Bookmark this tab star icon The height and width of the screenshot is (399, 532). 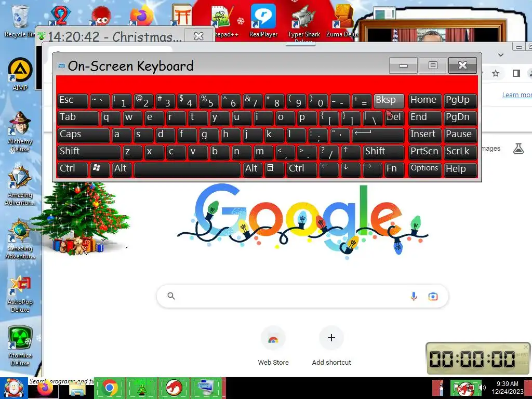click(x=496, y=73)
